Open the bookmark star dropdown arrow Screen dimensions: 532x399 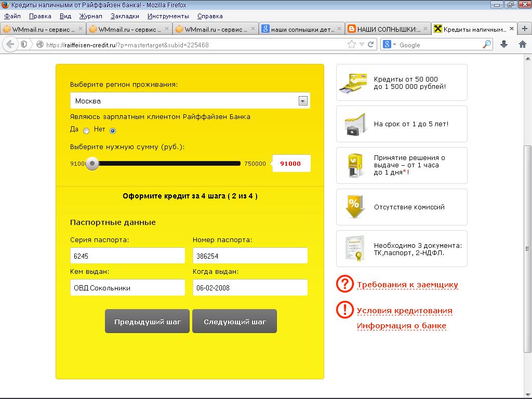point(362,45)
